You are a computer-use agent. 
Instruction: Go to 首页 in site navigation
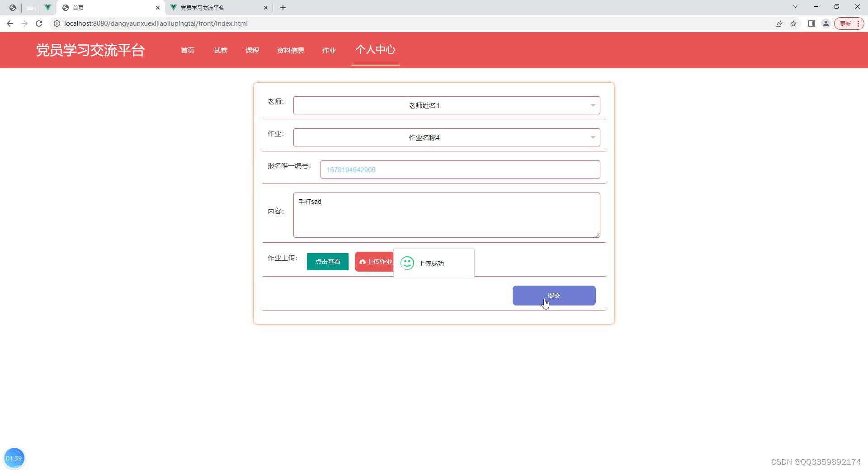tap(188, 51)
